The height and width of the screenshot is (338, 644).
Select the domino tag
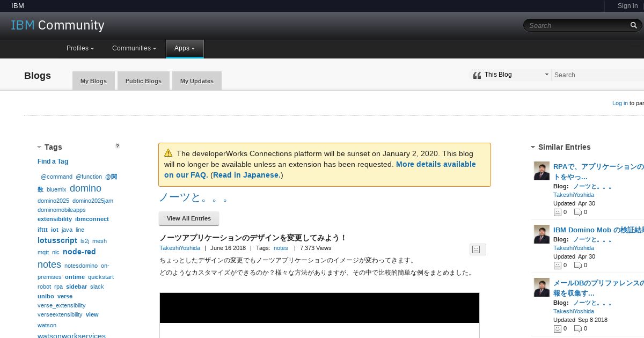coord(85,188)
